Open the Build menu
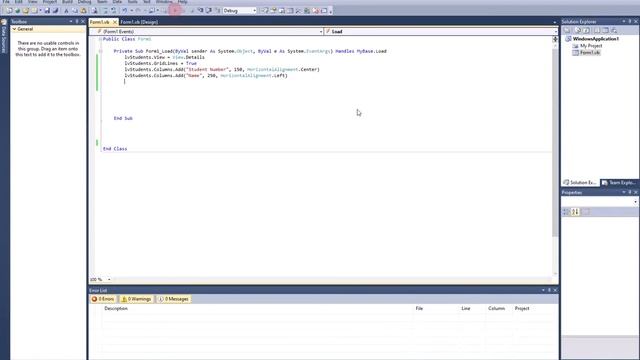The height and width of the screenshot is (360, 640). [x=67, y=2]
